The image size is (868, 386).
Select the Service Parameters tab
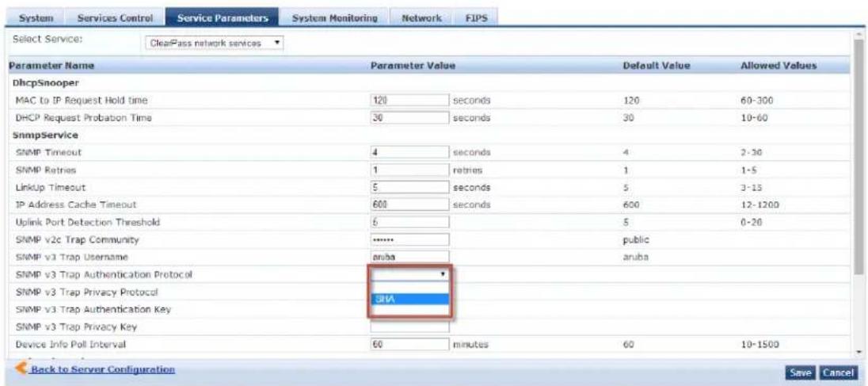click(x=222, y=17)
